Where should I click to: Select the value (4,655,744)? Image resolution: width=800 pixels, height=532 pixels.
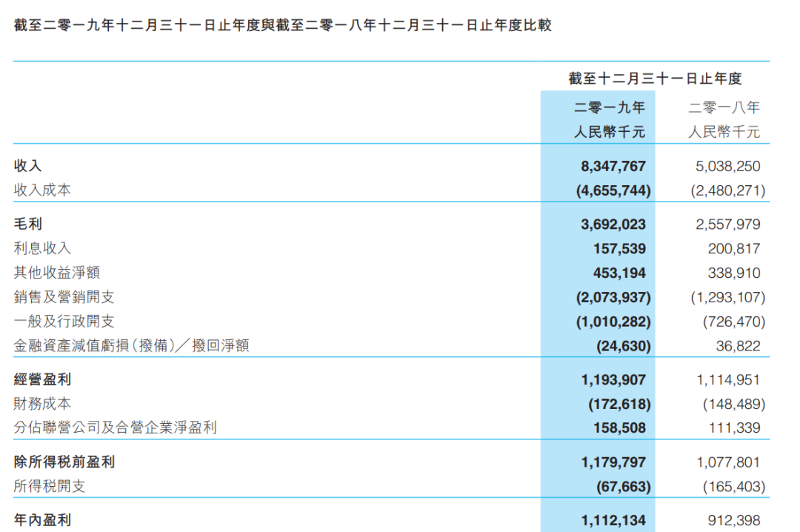click(613, 190)
